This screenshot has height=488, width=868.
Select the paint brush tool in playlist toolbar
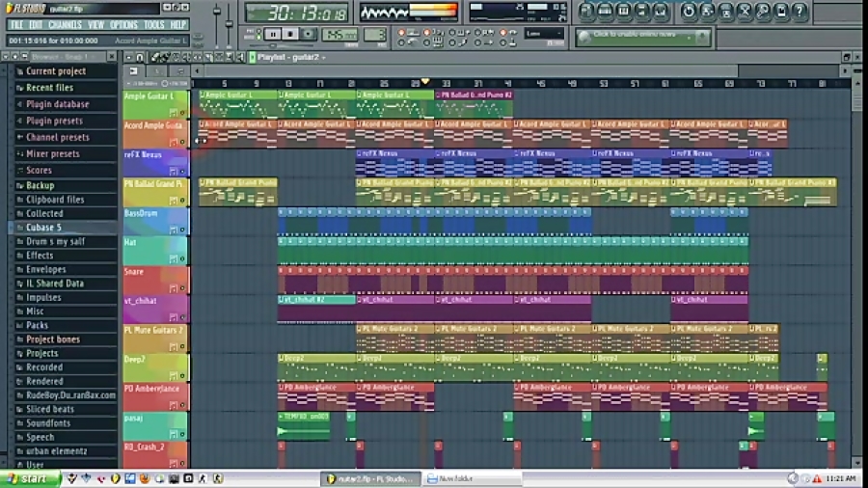(x=165, y=57)
